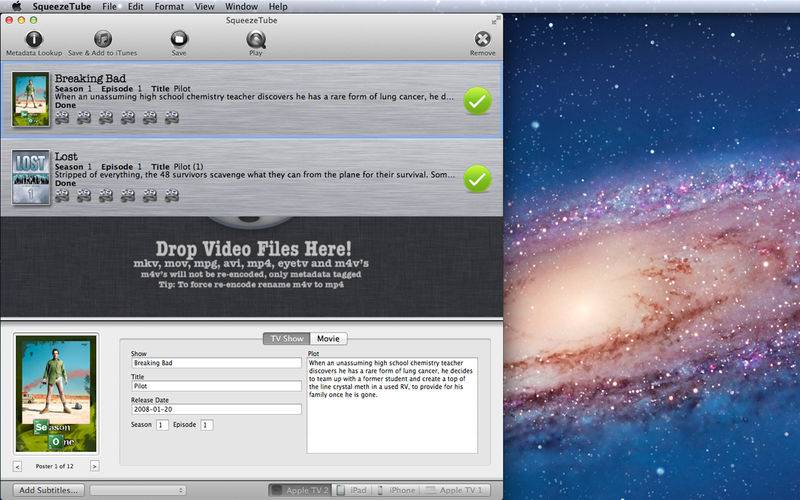Click the Title input field containing Pilot
This screenshot has height=500, width=800.
216,386
